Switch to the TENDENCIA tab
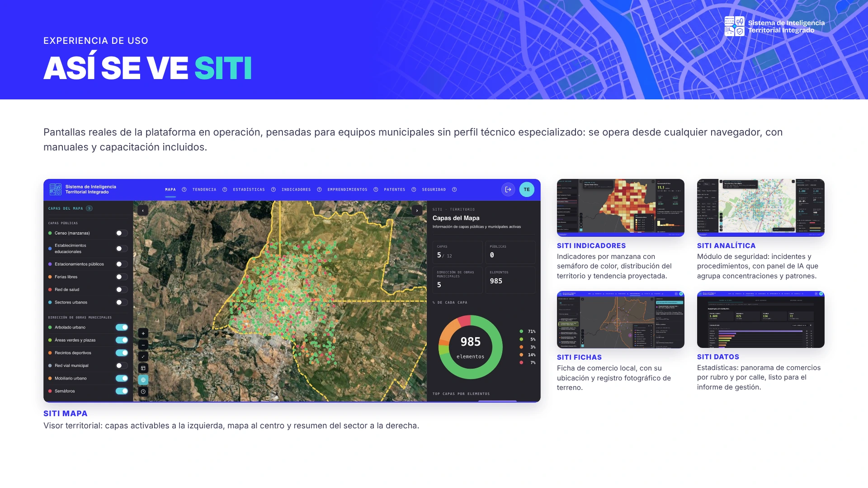 coord(204,190)
